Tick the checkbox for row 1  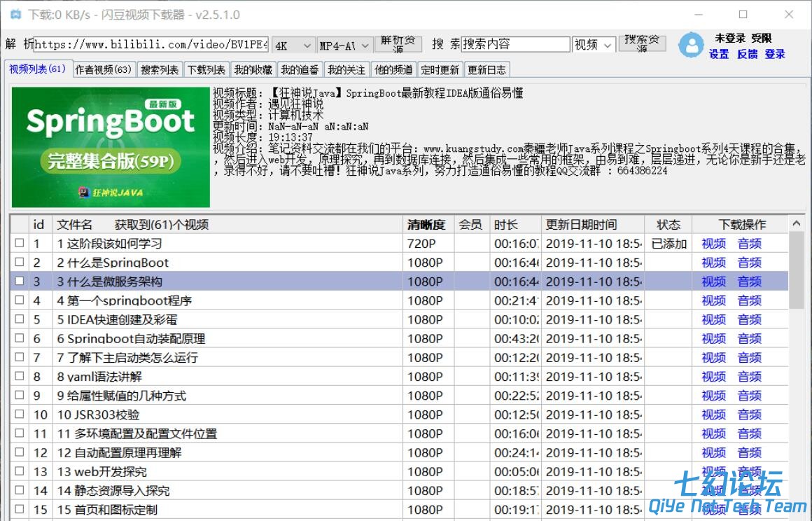point(20,243)
